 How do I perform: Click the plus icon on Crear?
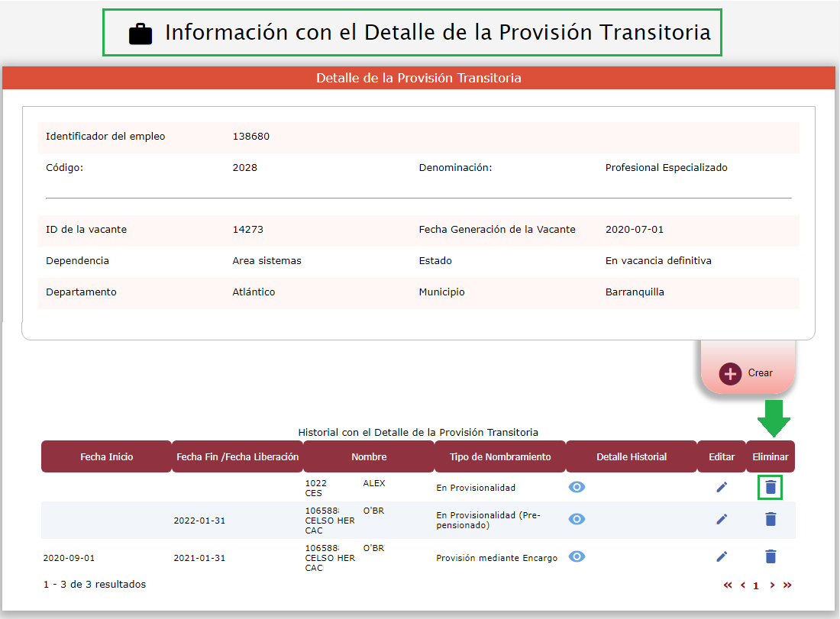(x=730, y=374)
